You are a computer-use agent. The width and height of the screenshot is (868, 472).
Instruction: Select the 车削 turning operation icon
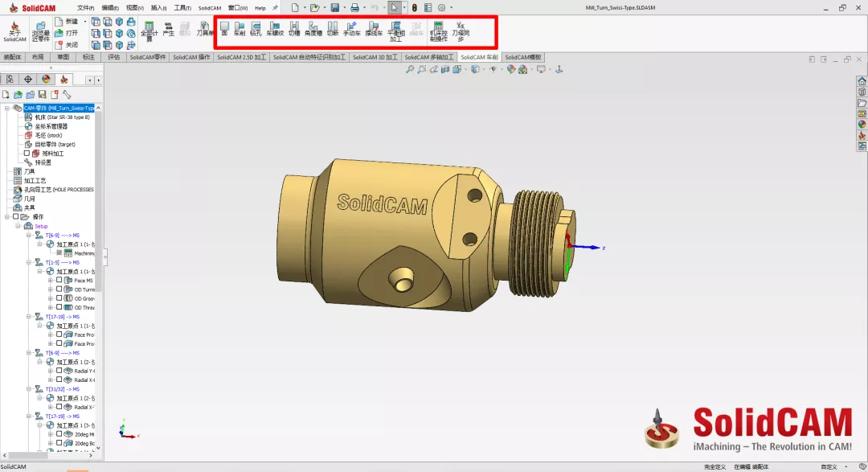tap(240, 30)
